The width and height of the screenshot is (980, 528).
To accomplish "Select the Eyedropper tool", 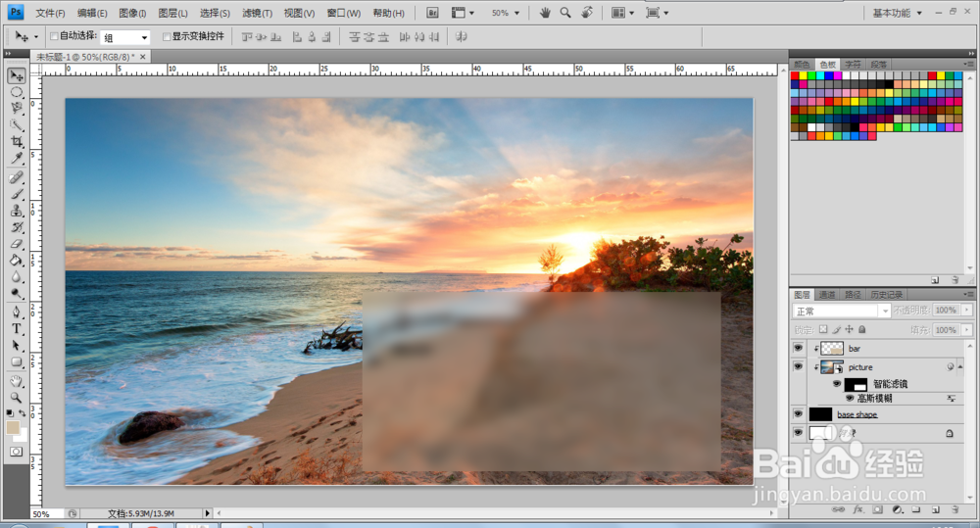I will 17,158.
